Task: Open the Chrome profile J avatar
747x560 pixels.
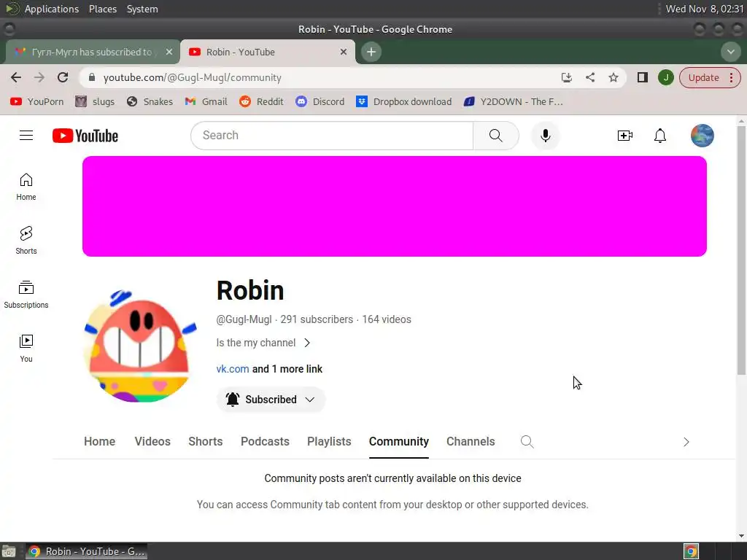Action: coord(666,77)
